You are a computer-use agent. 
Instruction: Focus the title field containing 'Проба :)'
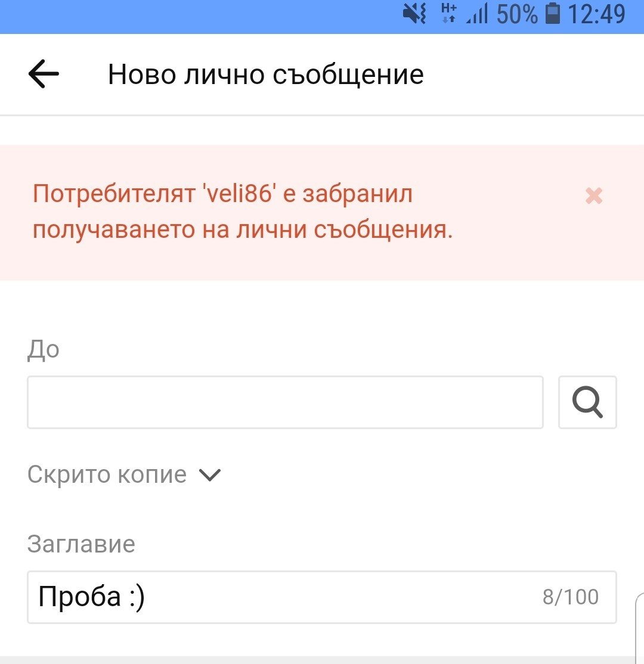(321, 597)
